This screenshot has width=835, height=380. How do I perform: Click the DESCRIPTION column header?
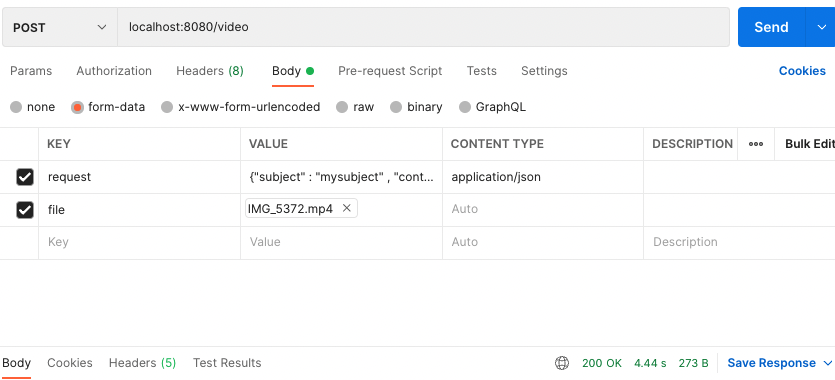coord(693,144)
